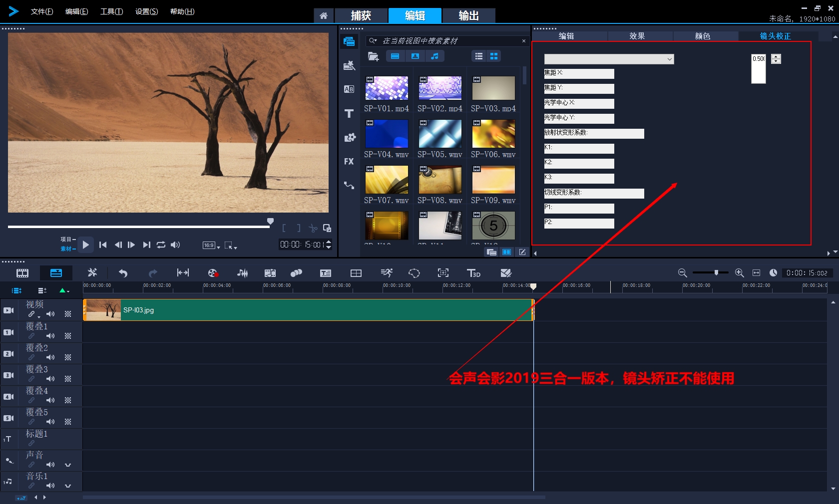The image size is (839, 504).
Task: Click the preview scrubber playhead
Action: 270,221
